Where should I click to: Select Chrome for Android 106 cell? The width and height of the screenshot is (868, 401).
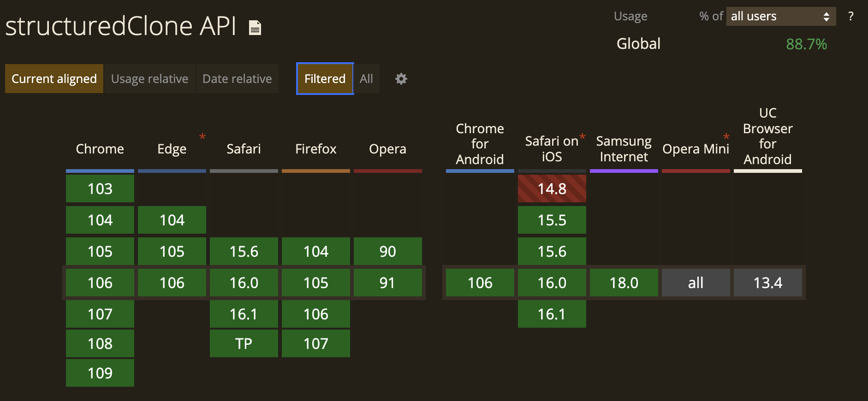click(480, 283)
